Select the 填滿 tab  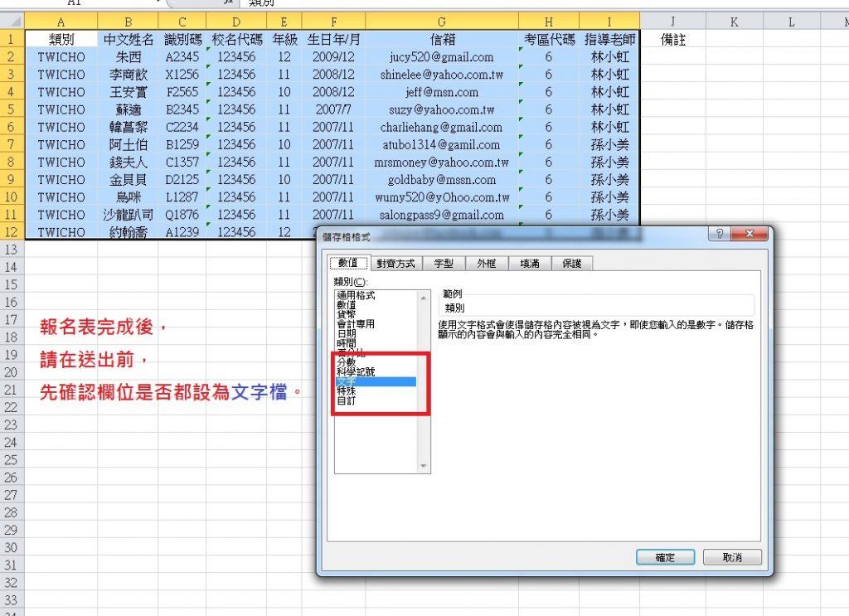(530, 264)
